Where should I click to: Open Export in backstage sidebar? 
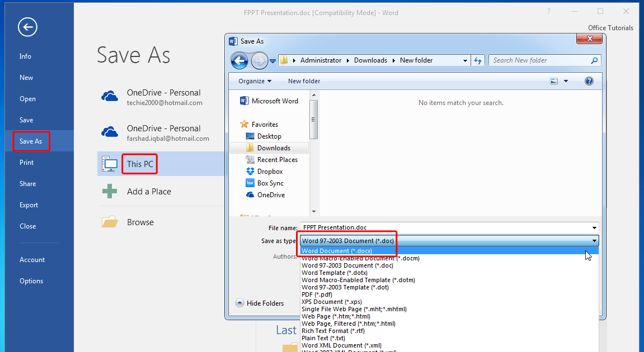tap(39, 205)
